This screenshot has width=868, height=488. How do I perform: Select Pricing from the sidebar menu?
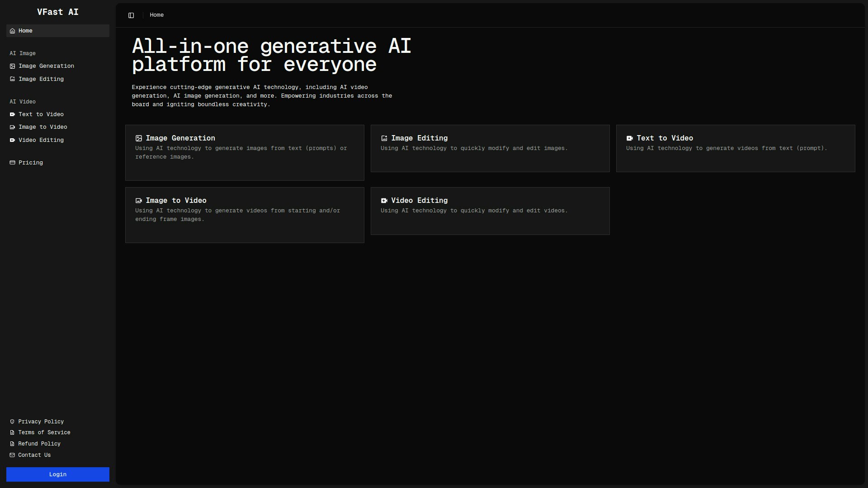pos(31,162)
